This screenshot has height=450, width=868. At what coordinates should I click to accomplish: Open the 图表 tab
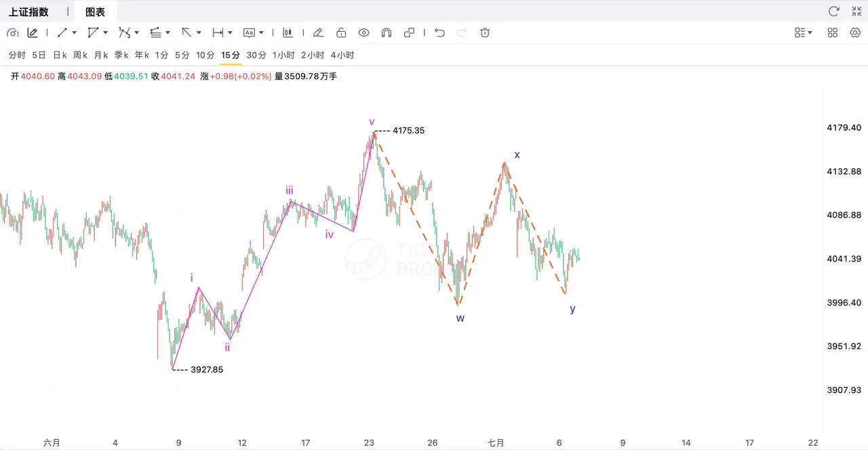(x=96, y=12)
